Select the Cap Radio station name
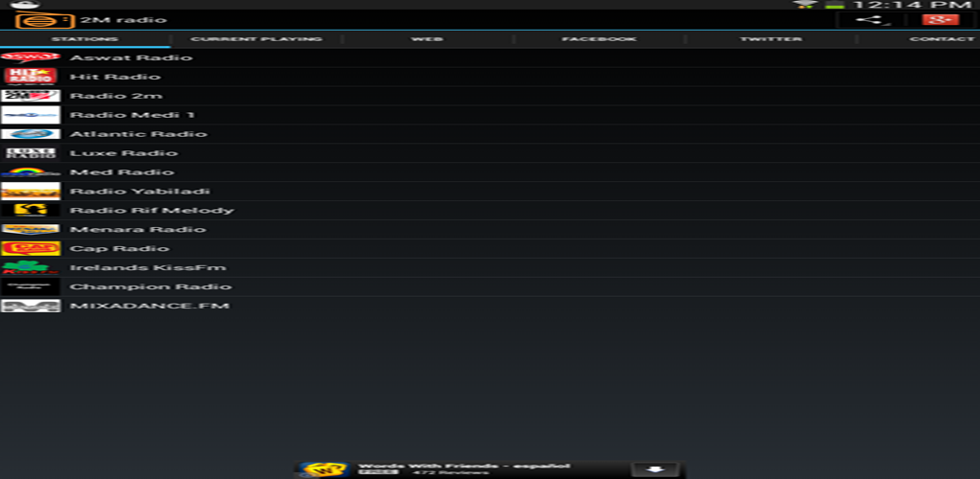This screenshot has width=980, height=479. tap(120, 248)
